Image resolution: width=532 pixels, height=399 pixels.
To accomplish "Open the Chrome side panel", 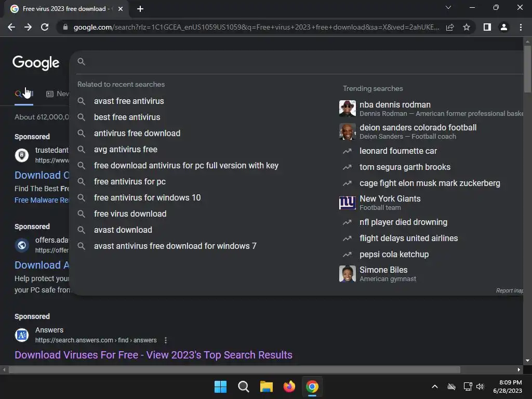I will [487, 27].
